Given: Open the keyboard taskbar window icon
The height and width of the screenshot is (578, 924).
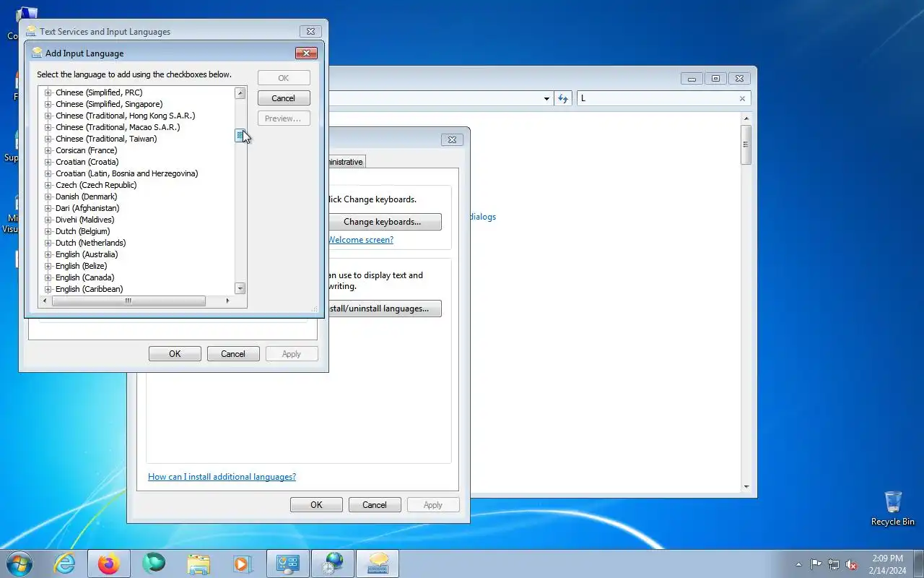Looking at the screenshot, I should (x=378, y=564).
